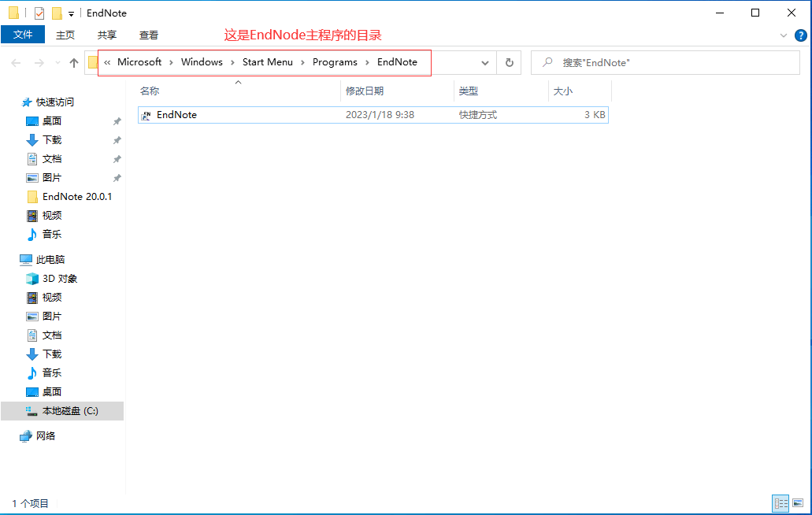Open 视频 under 此电脑
Image resolution: width=812 pixels, height=515 pixels.
tap(52, 298)
